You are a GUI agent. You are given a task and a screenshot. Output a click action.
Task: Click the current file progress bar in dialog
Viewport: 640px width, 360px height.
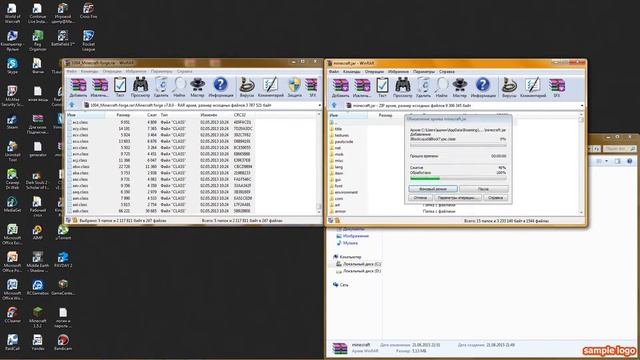tap(458, 145)
